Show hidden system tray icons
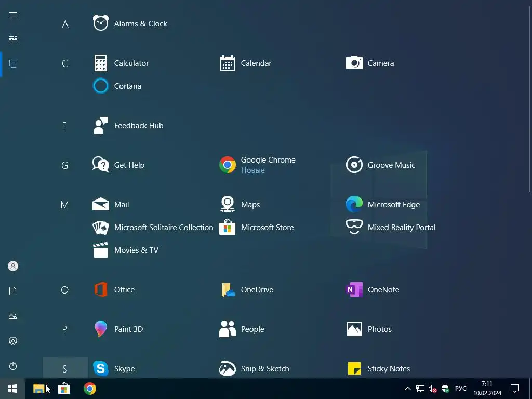Image resolution: width=532 pixels, height=399 pixels. pos(408,389)
